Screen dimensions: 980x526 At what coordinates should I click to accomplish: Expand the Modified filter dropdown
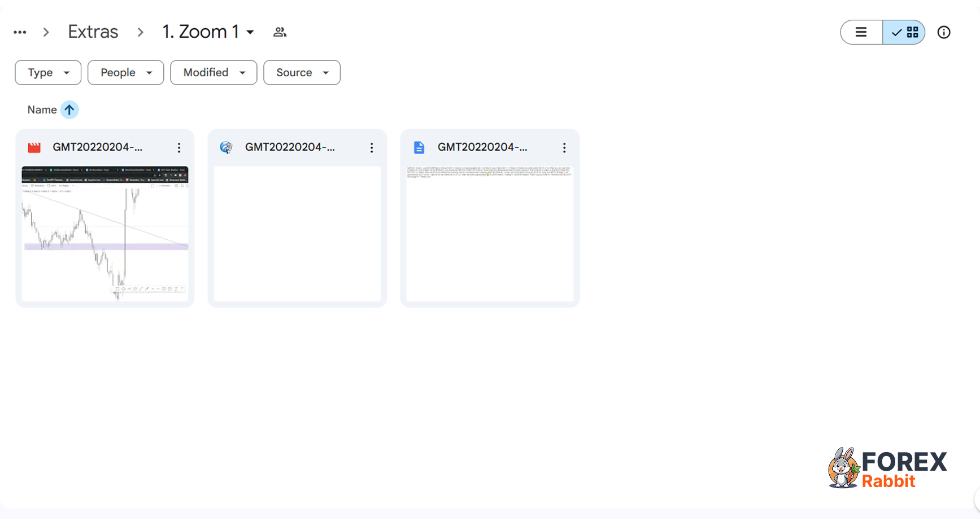pos(214,73)
